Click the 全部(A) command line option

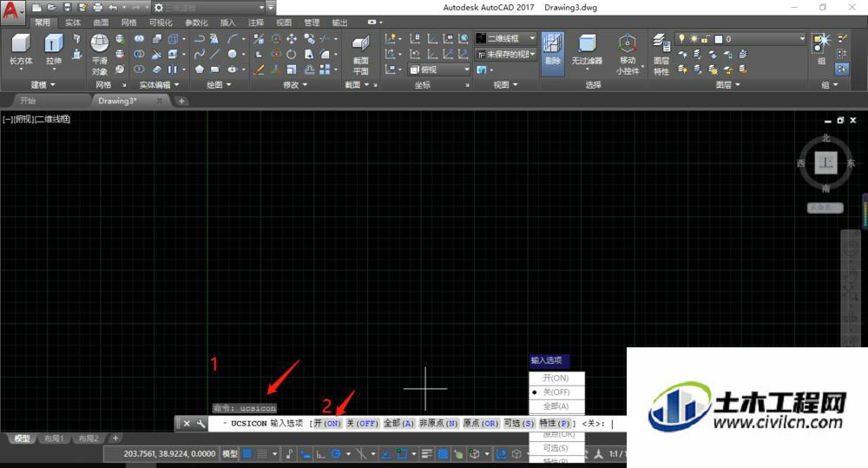(x=398, y=423)
